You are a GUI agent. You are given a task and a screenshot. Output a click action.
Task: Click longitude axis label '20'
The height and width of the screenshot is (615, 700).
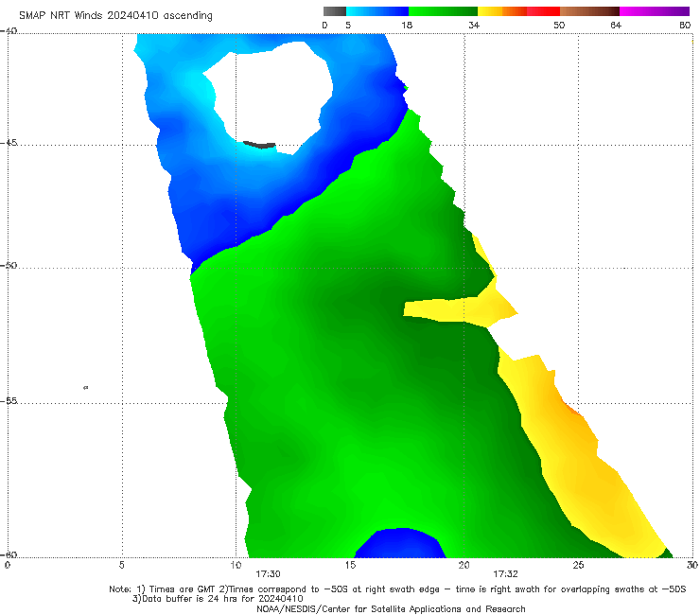(464, 566)
